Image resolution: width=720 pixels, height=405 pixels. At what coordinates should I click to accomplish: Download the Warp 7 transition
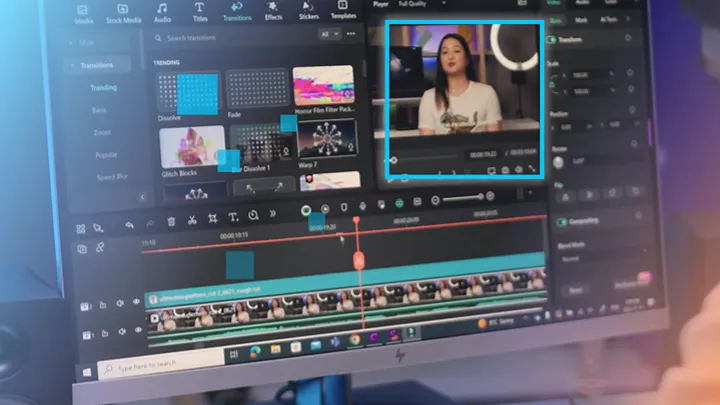(x=351, y=148)
